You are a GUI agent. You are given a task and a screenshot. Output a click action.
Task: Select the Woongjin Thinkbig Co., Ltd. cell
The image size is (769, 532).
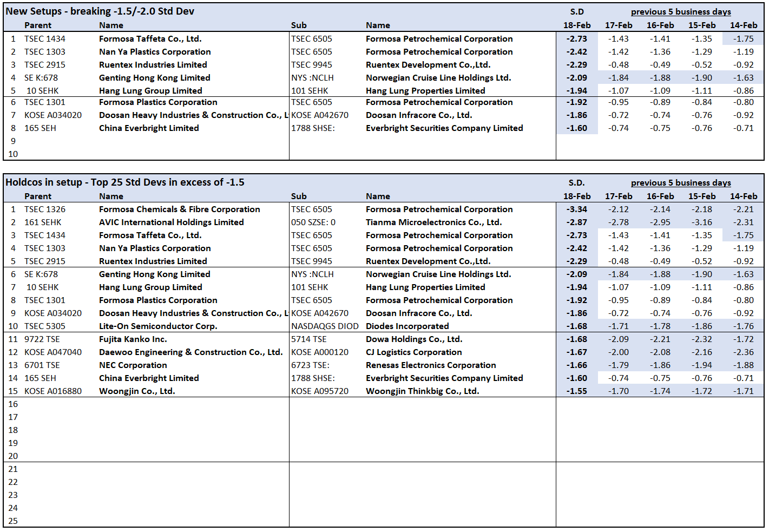(422, 391)
